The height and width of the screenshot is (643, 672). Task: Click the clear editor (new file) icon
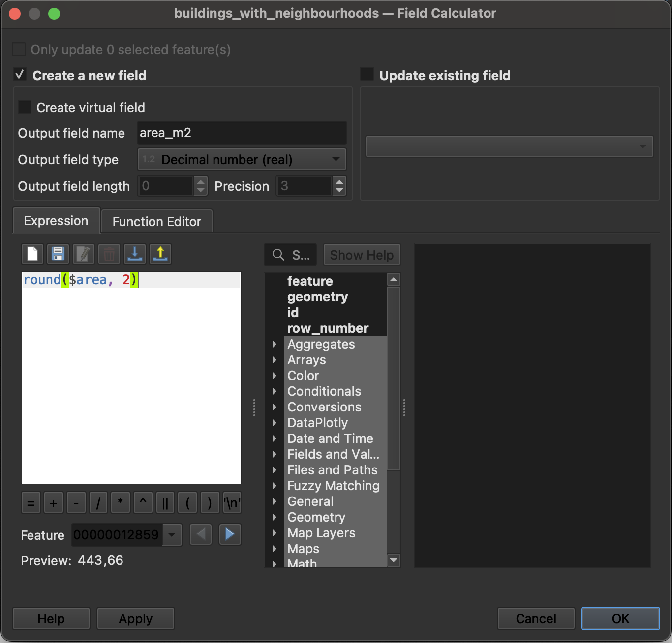pyautogui.click(x=32, y=254)
